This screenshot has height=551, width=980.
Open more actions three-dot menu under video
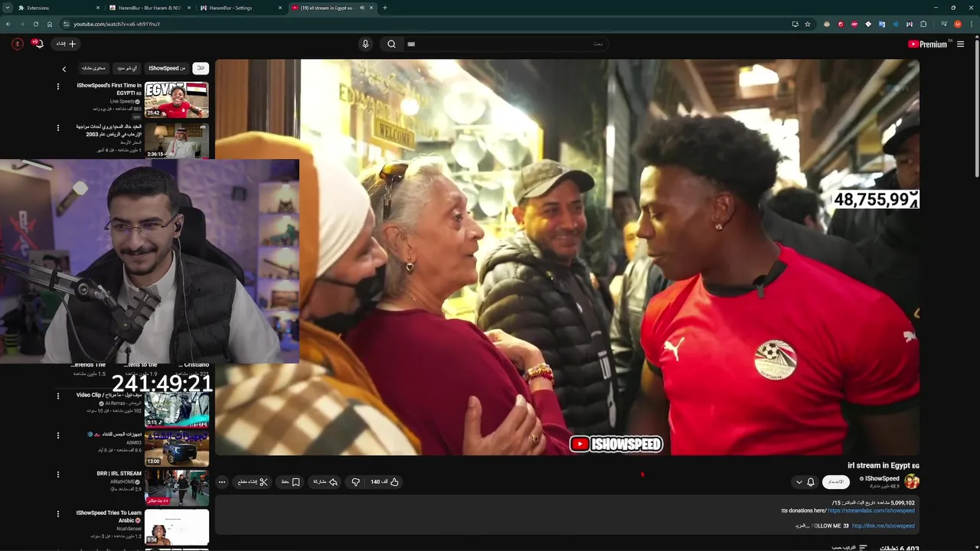pos(222,482)
